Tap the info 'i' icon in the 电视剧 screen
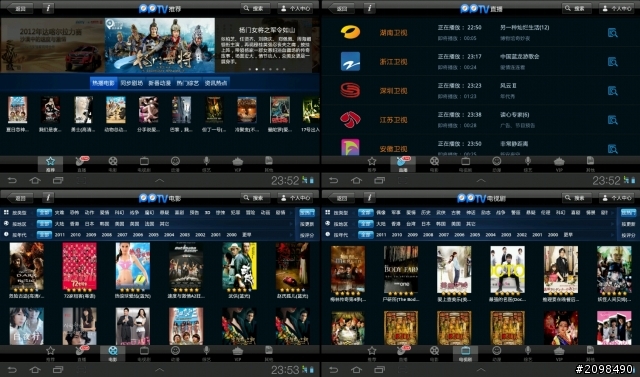Viewport: 640px width, 377px height. [x=369, y=198]
